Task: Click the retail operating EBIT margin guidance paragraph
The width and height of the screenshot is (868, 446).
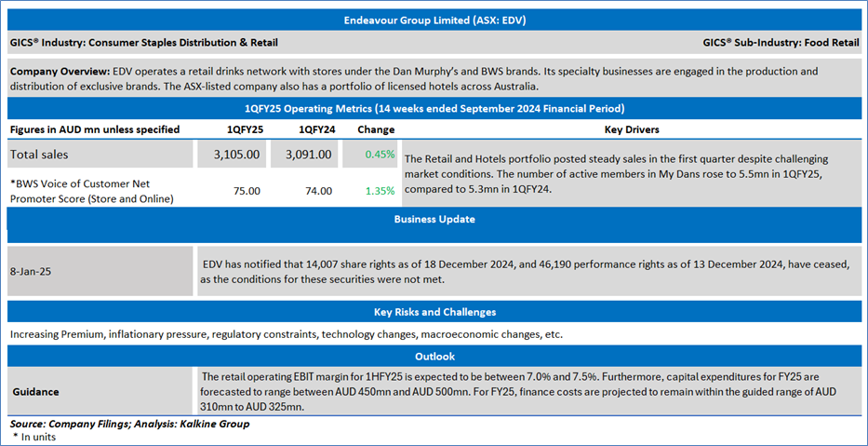Action: pyautogui.click(x=519, y=392)
